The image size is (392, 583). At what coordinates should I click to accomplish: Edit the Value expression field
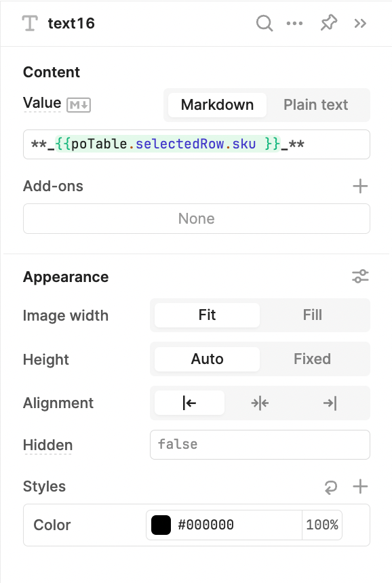[x=197, y=144]
